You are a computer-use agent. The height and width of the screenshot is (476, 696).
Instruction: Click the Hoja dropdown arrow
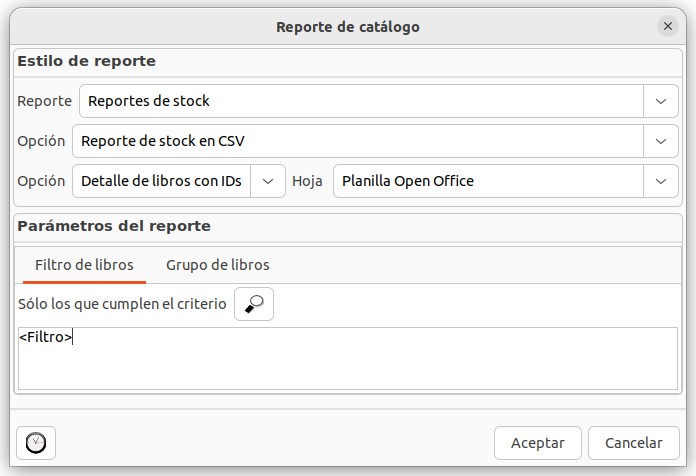pos(660,181)
